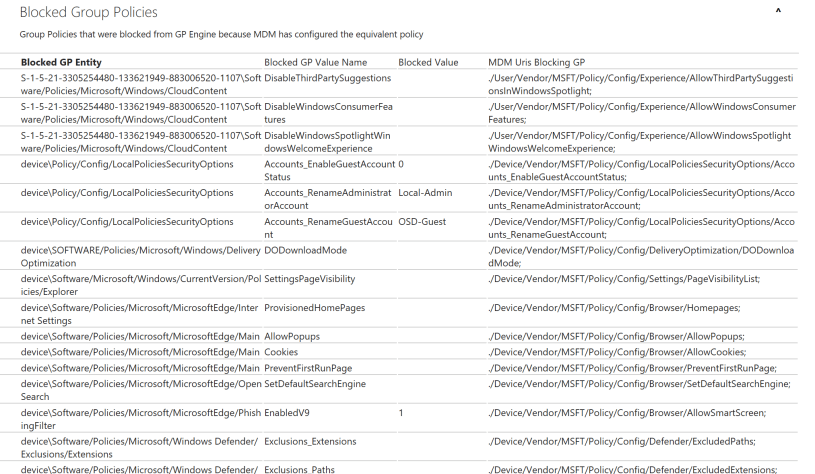
Task: Collapse the Blocked Group Policies section
Action: (x=779, y=11)
